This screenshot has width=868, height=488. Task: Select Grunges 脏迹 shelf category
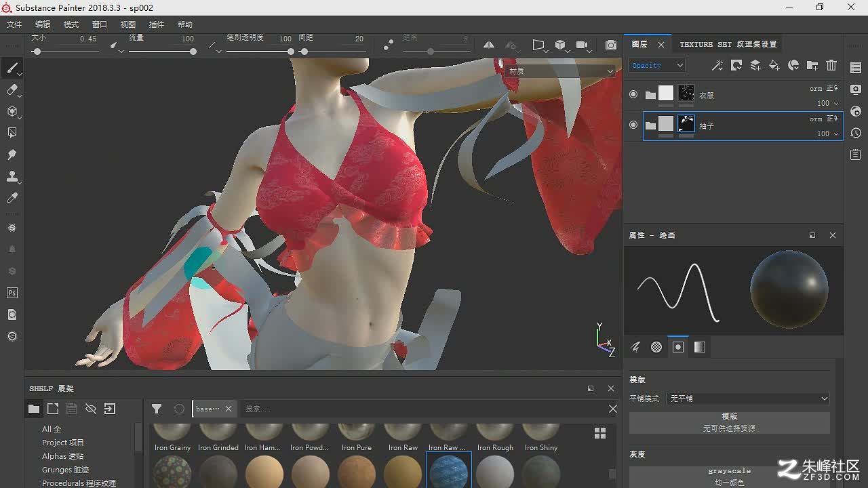(66, 470)
